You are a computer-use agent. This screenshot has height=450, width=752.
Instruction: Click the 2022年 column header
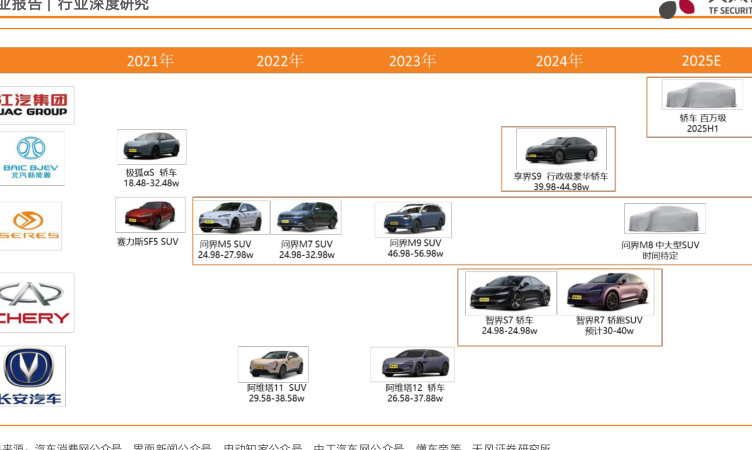click(x=280, y=61)
